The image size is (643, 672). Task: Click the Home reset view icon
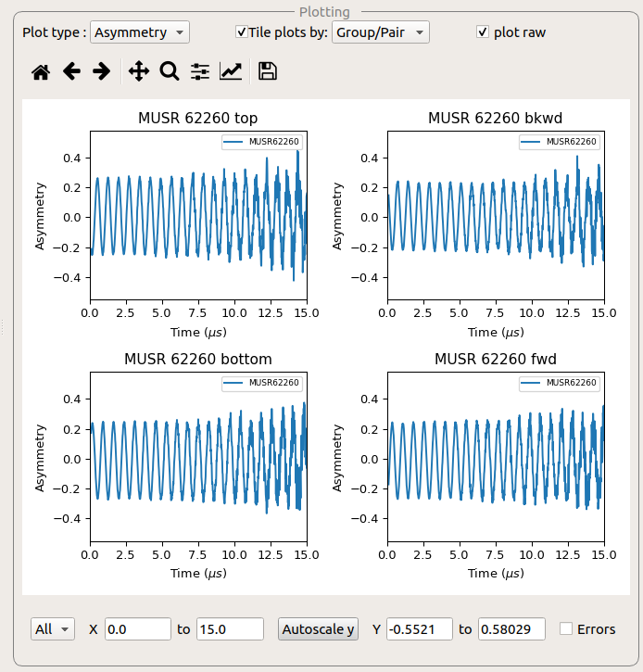tap(41, 71)
